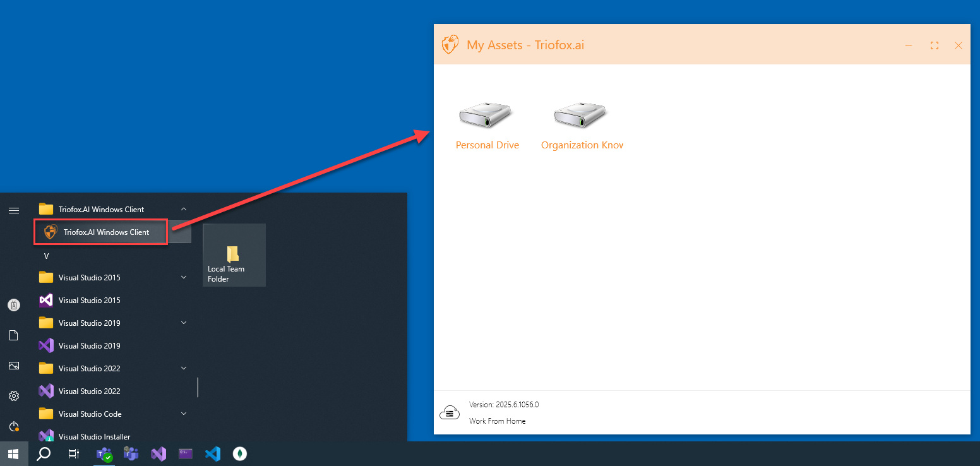Open Settings gear in Start rail
The image size is (980, 466).
point(14,396)
